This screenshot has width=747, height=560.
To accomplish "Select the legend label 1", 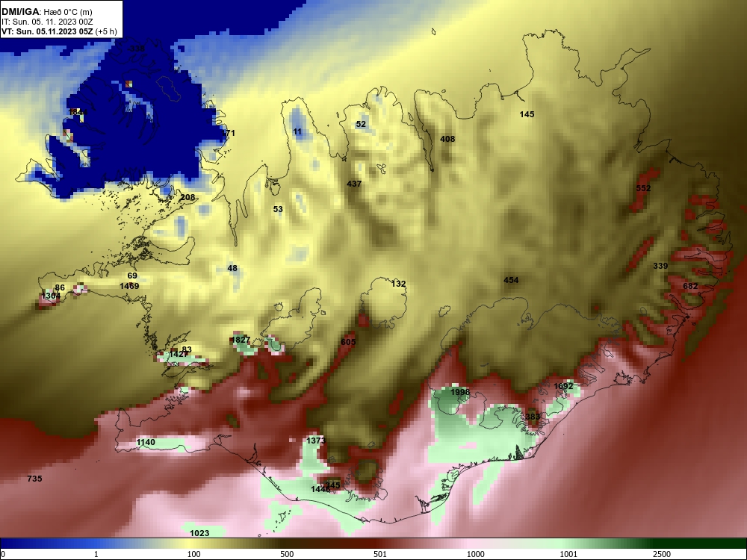I will 96,554.
